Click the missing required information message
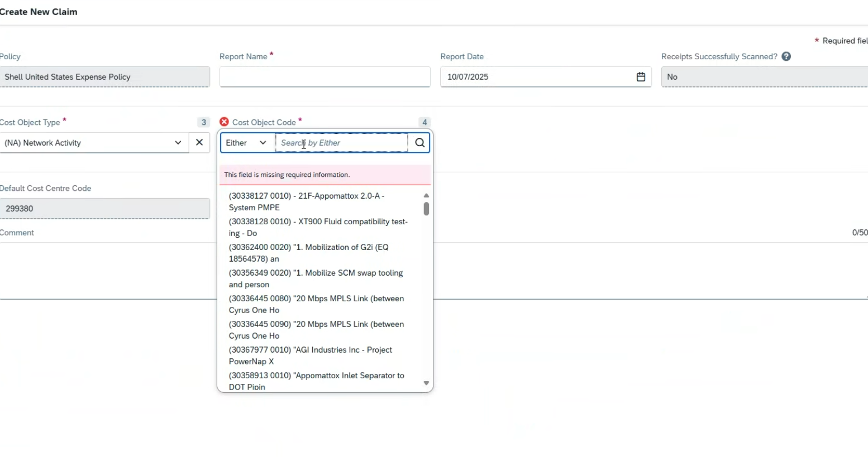The width and height of the screenshot is (868, 457). tap(325, 175)
